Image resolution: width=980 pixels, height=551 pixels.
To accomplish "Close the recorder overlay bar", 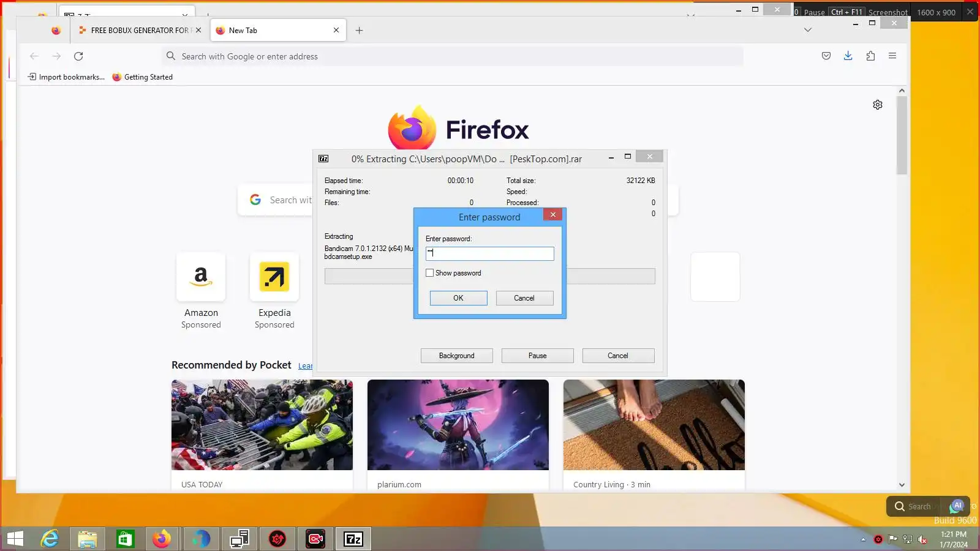I will pos(970,12).
